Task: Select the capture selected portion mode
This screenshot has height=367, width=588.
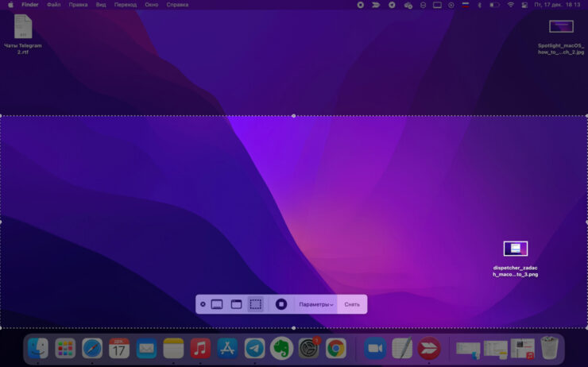Action: pyautogui.click(x=255, y=304)
